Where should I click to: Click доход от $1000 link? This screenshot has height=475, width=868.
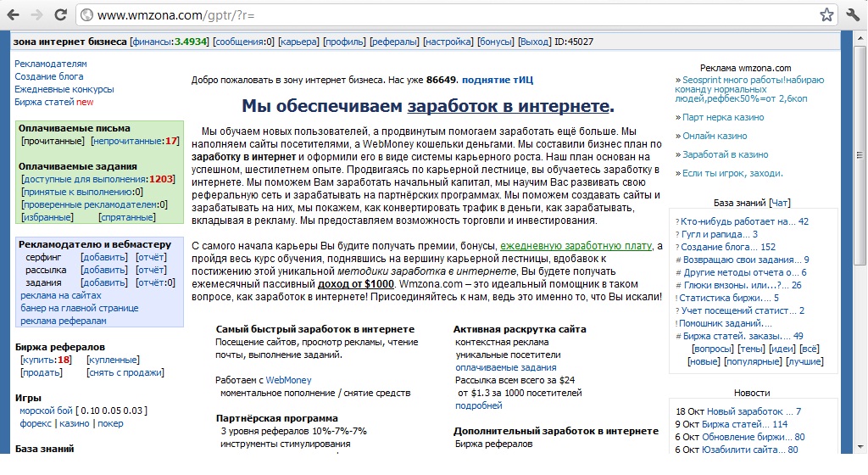[355, 284]
